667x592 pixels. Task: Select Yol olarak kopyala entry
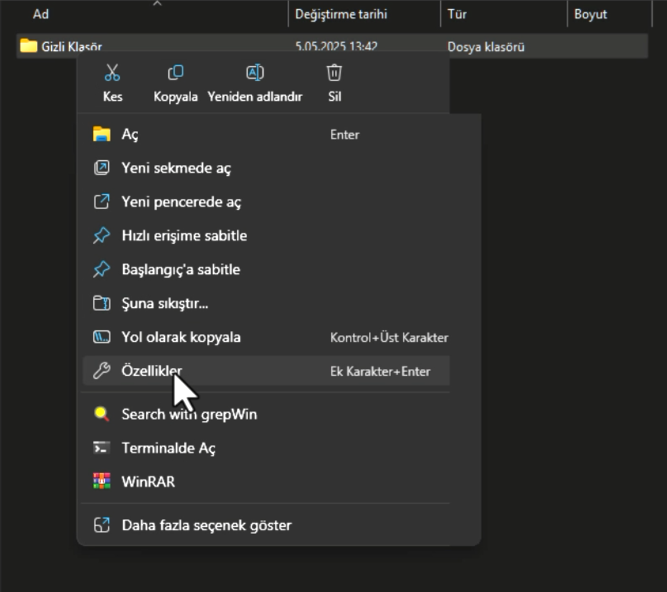pos(180,337)
